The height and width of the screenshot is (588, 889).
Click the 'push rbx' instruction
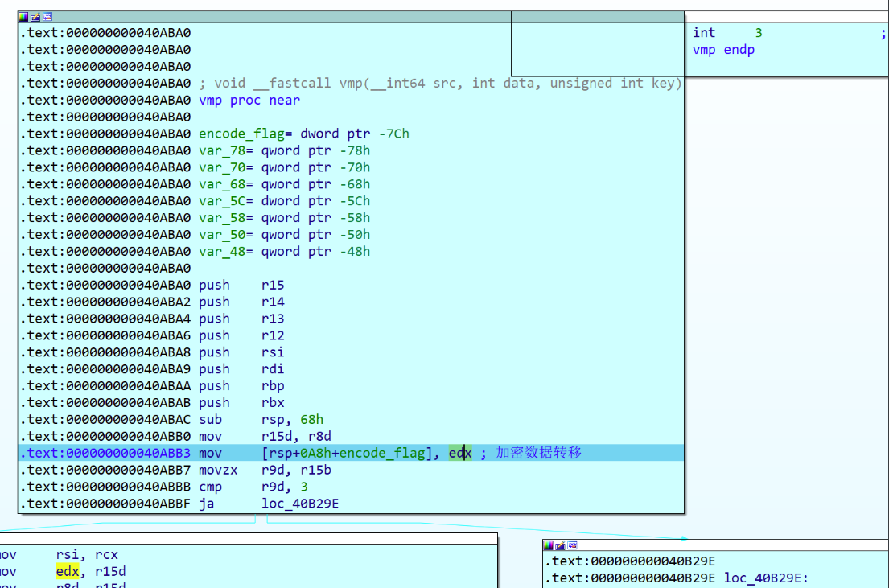[241, 402]
